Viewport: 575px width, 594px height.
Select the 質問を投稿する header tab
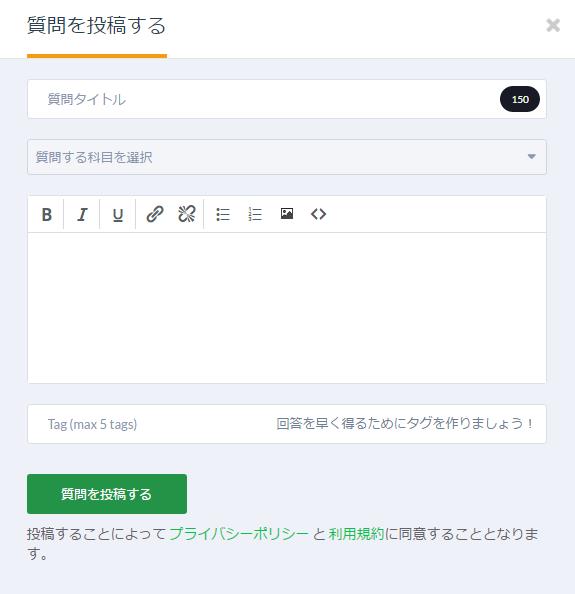point(96,26)
